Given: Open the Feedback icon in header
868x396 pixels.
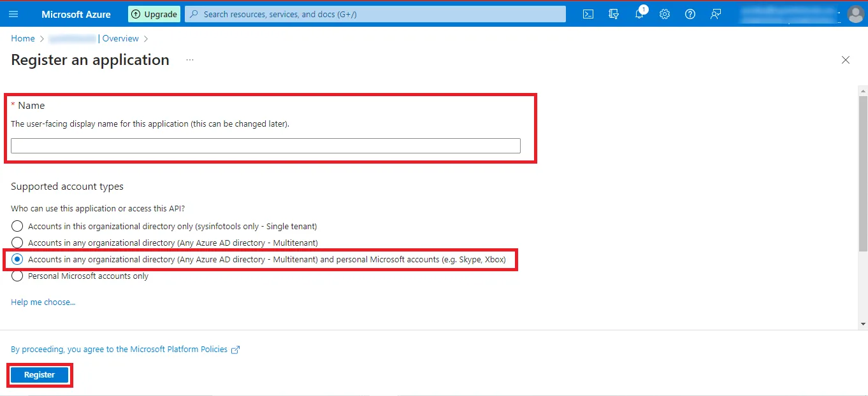Looking at the screenshot, I should coord(716,14).
